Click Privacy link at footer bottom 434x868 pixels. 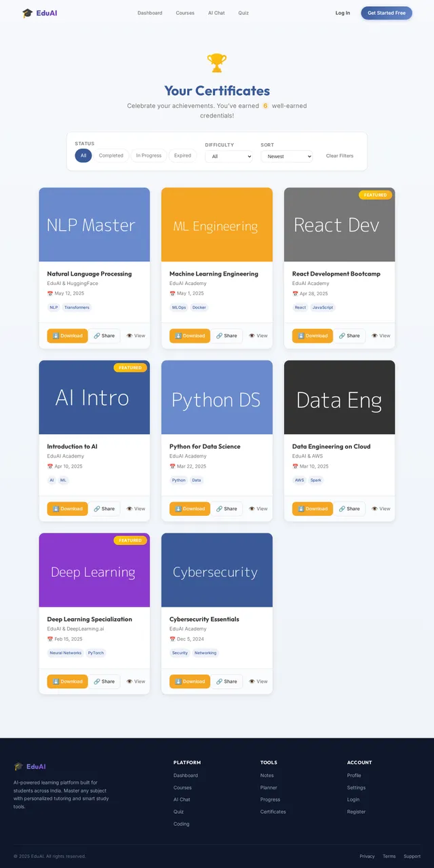click(x=367, y=856)
